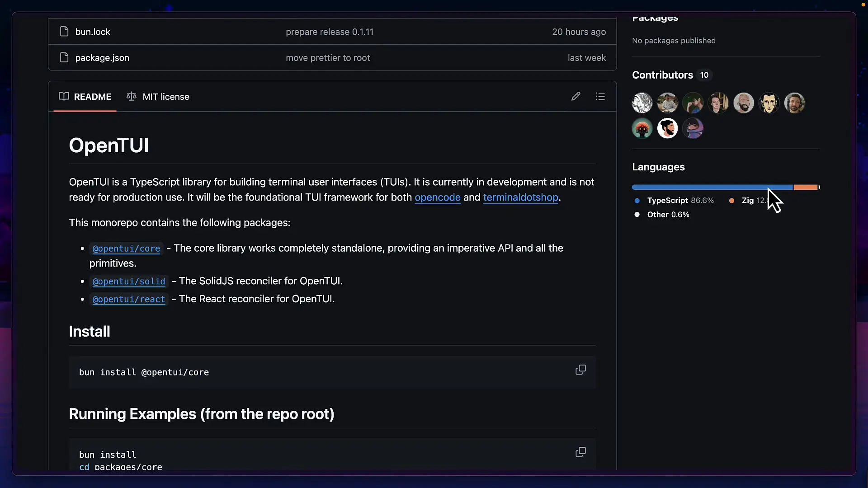Select the README tab
The height and width of the screenshot is (488, 868).
[92, 97]
